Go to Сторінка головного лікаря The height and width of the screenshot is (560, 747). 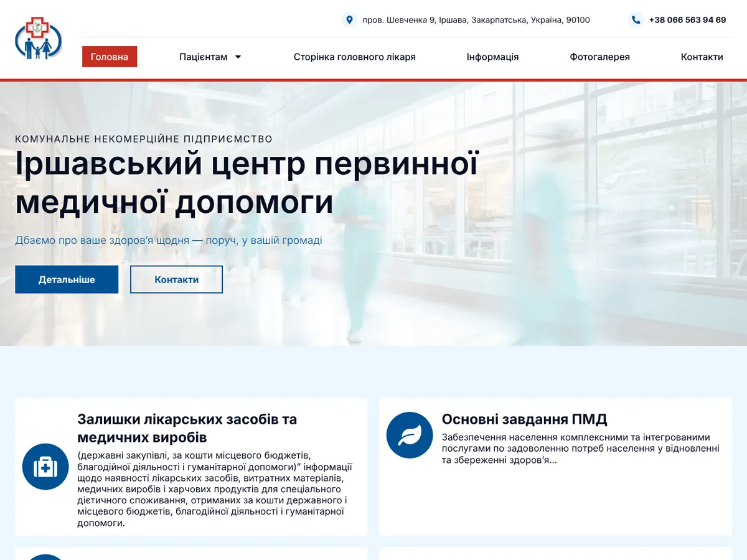click(355, 57)
